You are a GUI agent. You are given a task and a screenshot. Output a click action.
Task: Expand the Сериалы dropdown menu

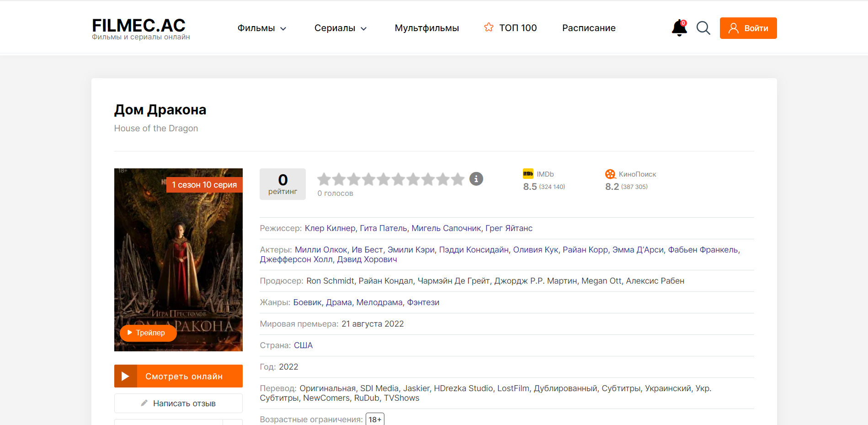click(341, 28)
